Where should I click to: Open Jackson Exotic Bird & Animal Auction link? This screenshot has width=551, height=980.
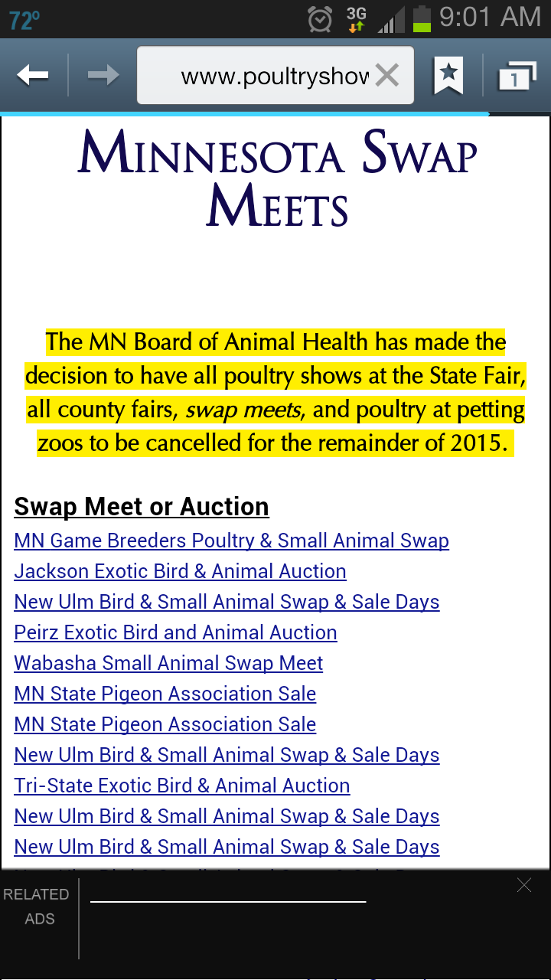[180, 572]
